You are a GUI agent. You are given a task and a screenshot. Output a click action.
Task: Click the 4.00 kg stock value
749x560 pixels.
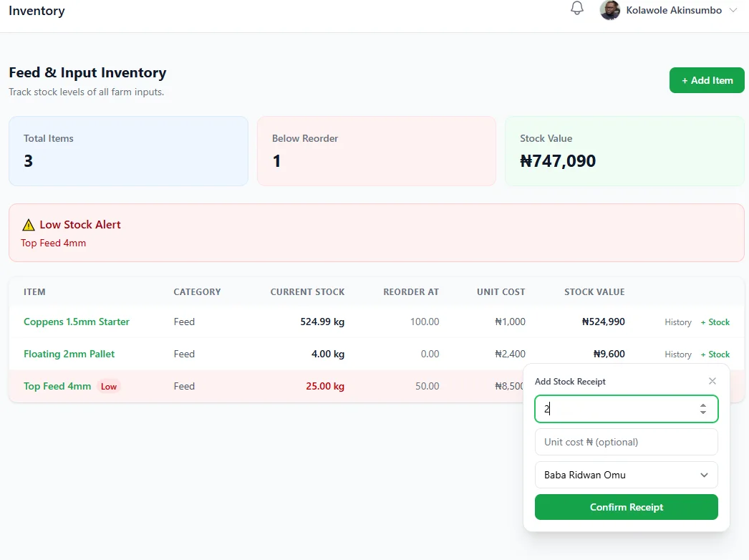pos(328,354)
